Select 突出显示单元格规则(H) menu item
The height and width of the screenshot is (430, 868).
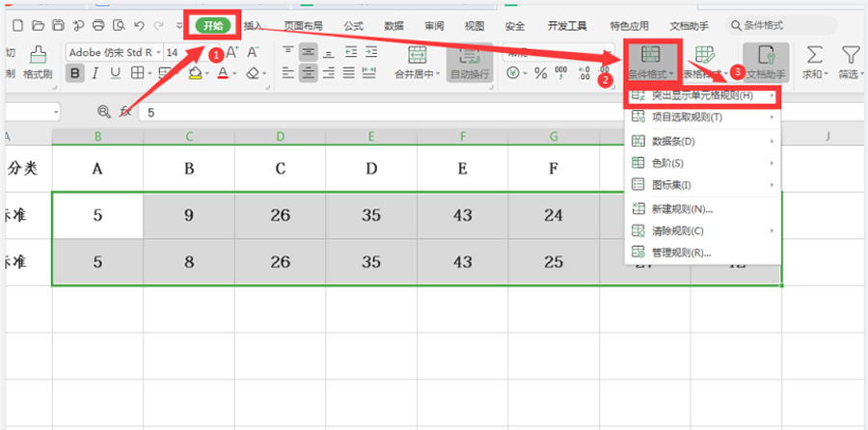[x=701, y=96]
